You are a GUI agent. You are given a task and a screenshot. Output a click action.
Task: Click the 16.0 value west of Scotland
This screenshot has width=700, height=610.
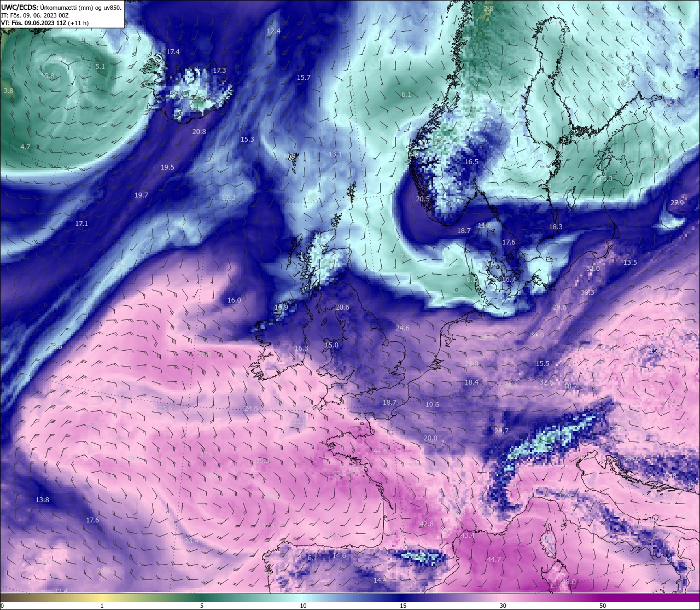click(x=234, y=300)
